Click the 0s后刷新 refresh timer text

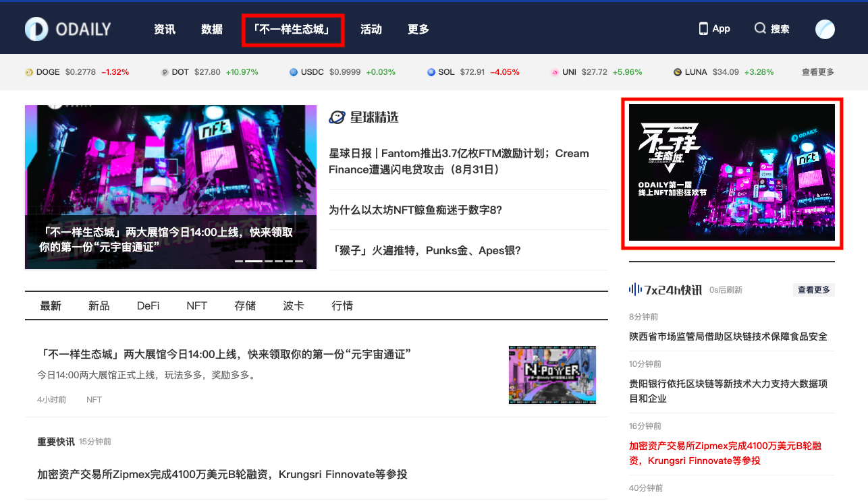726,290
